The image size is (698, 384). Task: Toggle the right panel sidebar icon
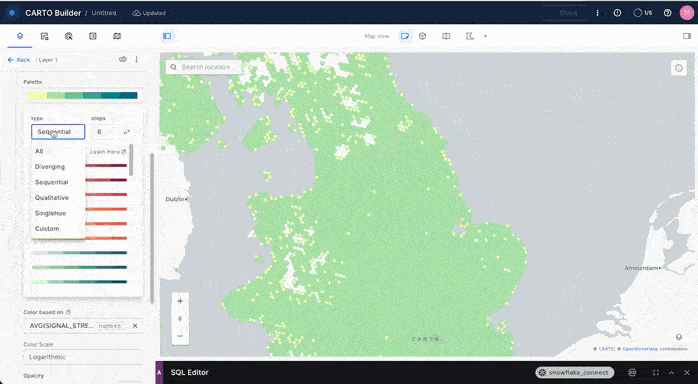tap(687, 36)
